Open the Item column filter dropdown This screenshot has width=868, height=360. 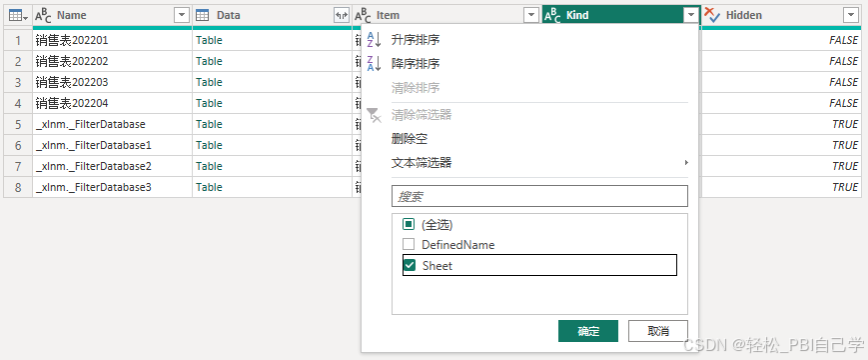[531, 16]
